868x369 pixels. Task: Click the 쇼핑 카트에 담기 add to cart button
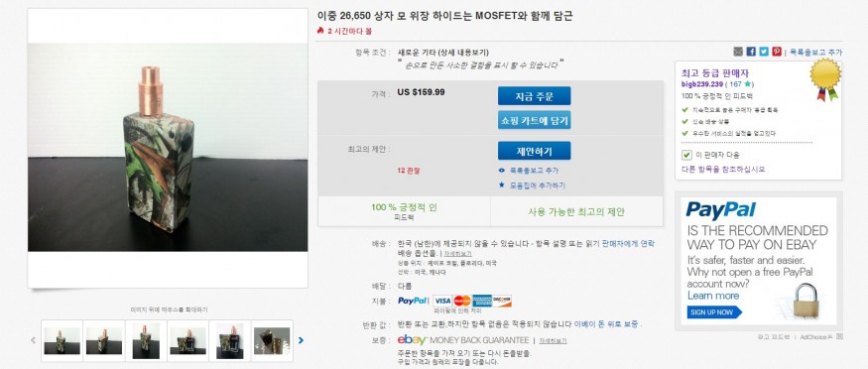click(x=535, y=120)
